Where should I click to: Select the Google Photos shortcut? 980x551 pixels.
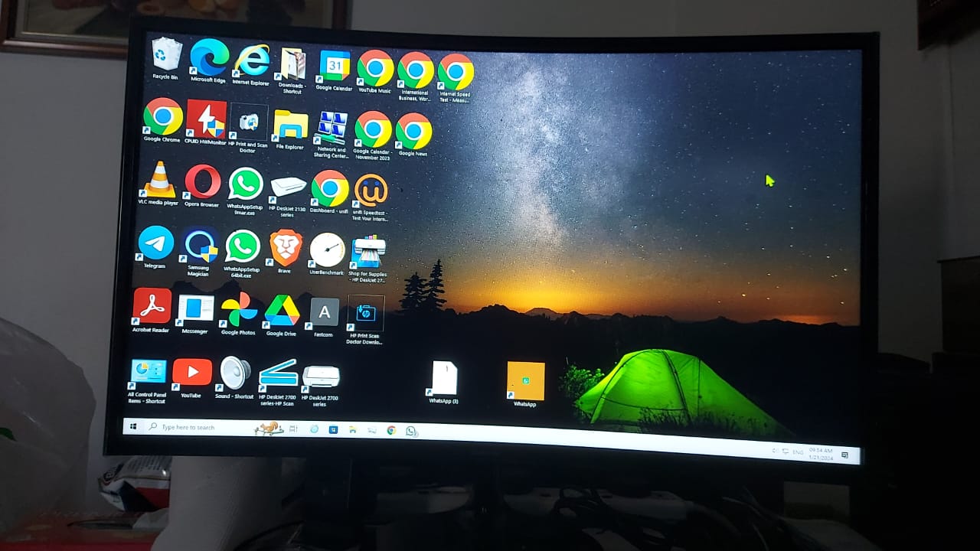[x=239, y=314]
